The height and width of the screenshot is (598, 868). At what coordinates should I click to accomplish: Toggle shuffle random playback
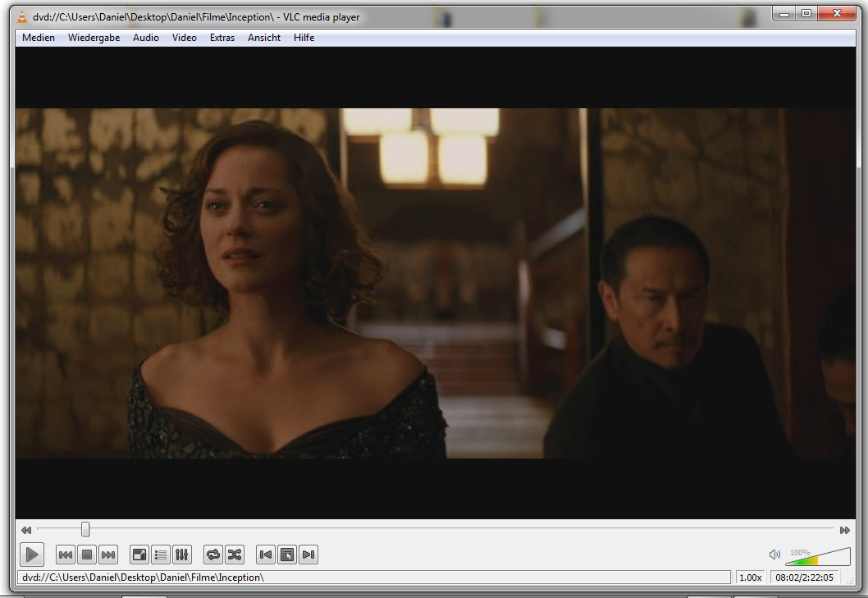[x=235, y=555]
